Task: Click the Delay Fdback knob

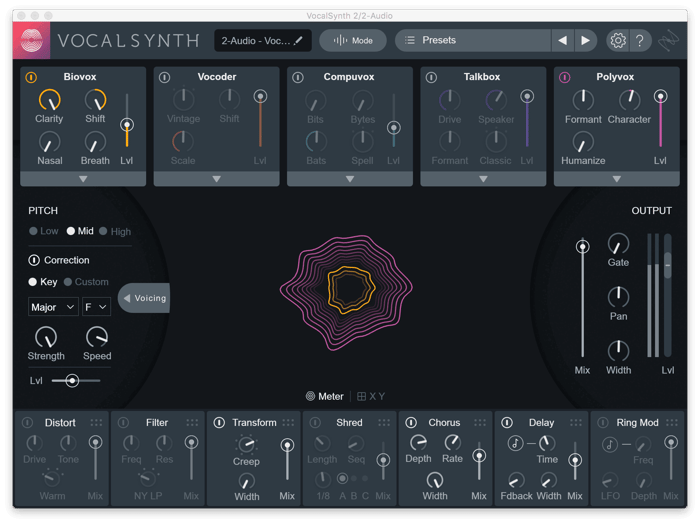Action: [x=516, y=481]
